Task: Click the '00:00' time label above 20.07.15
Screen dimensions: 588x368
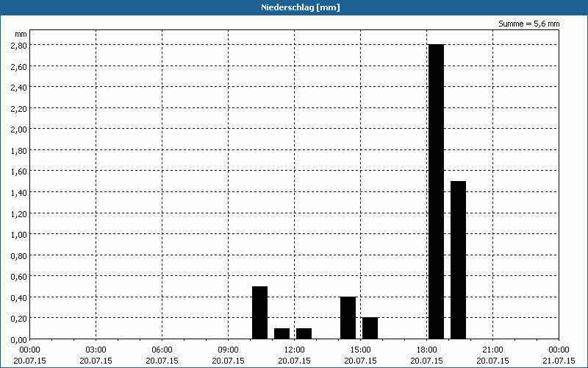Action: click(29, 350)
